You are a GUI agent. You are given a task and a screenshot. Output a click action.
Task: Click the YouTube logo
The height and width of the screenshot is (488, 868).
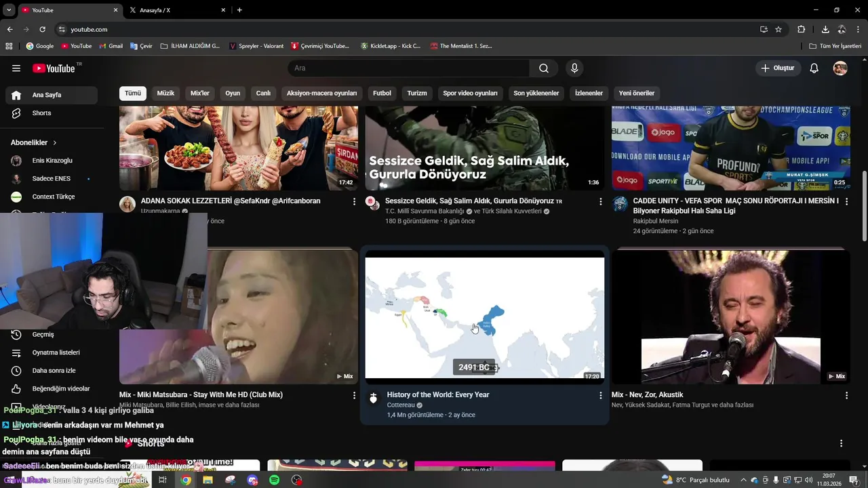[x=54, y=68]
